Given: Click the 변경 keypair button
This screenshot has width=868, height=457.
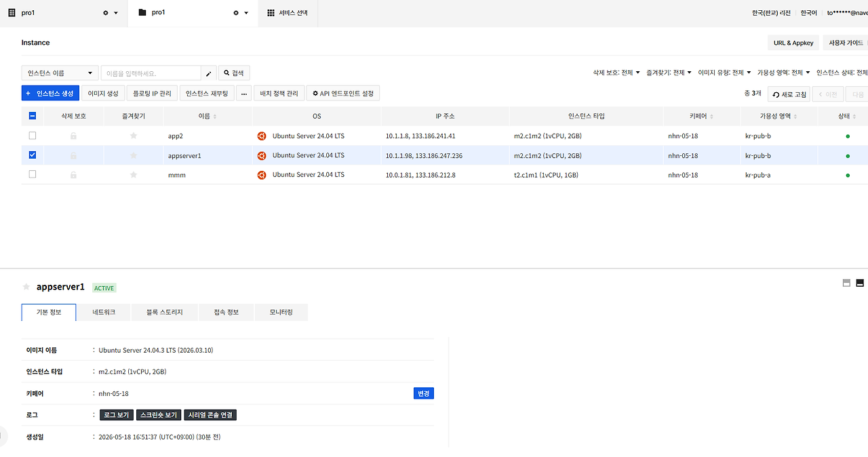Looking at the screenshot, I should [424, 393].
